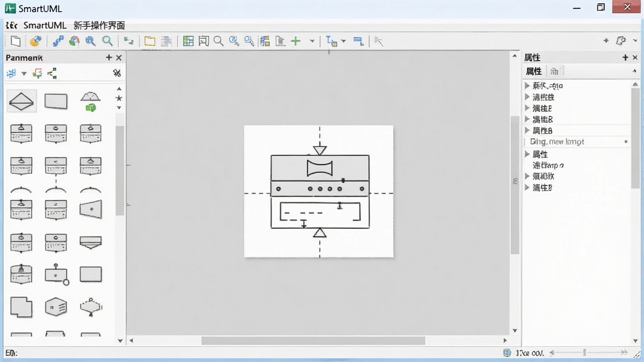Click the plus button in 属性 panel header
Screen dimensions: 644x362
click(x=625, y=57)
